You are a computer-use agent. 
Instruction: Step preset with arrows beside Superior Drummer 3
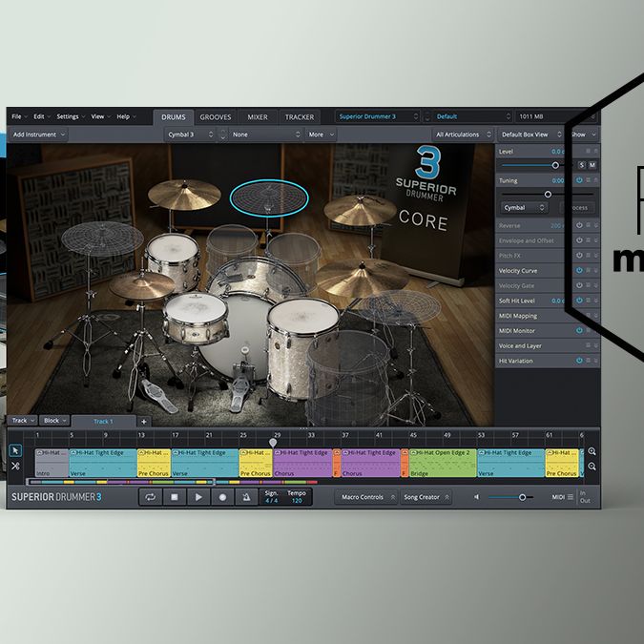pyautogui.click(x=427, y=116)
